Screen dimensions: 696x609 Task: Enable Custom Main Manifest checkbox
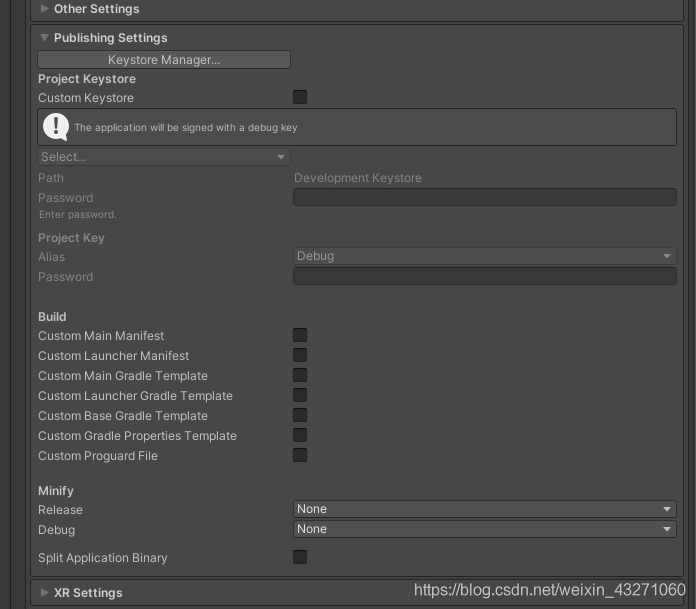click(x=300, y=335)
